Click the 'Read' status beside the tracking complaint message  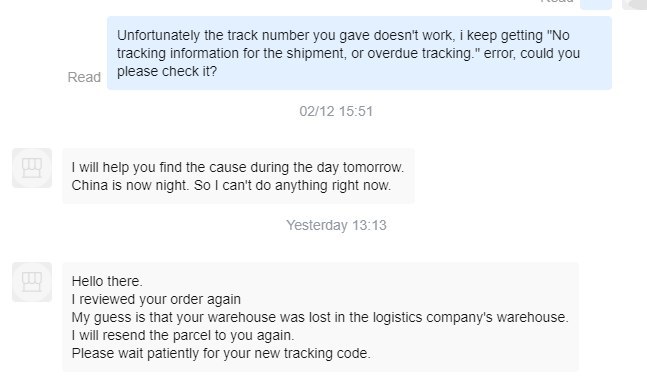click(x=84, y=77)
